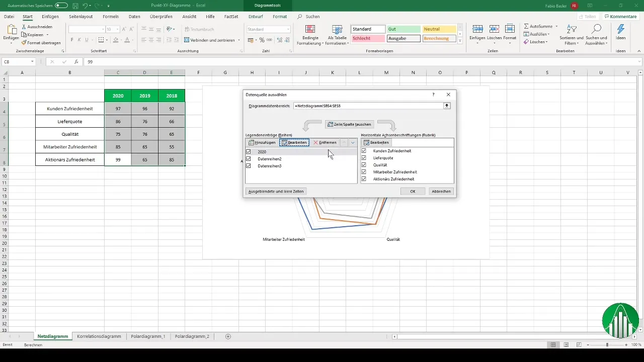
Task: Click the Zellen Löschen cells icon
Action: (494, 29)
